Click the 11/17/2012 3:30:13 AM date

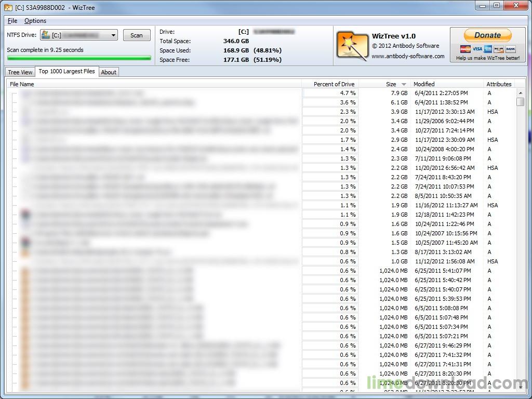coord(445,112)
